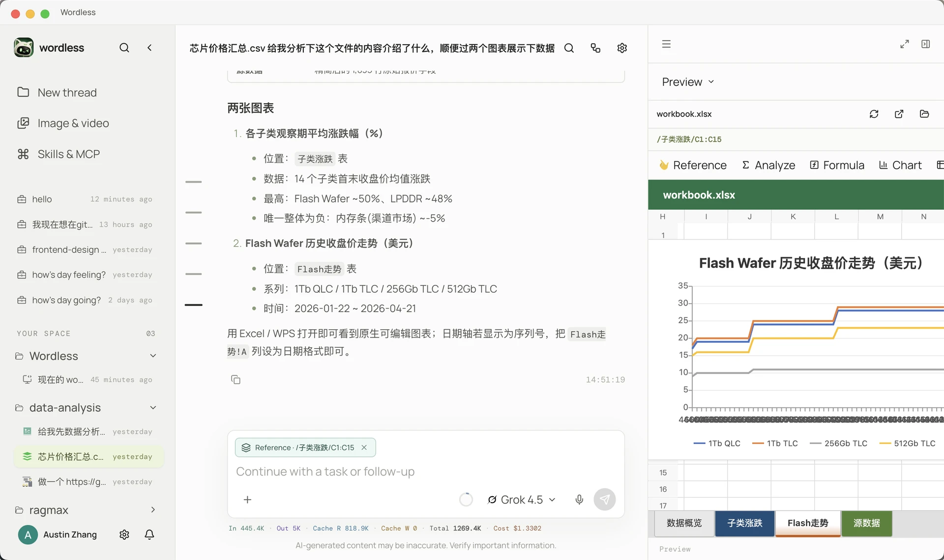Open notifications bell
944x560 pixels.
[149, 534]
